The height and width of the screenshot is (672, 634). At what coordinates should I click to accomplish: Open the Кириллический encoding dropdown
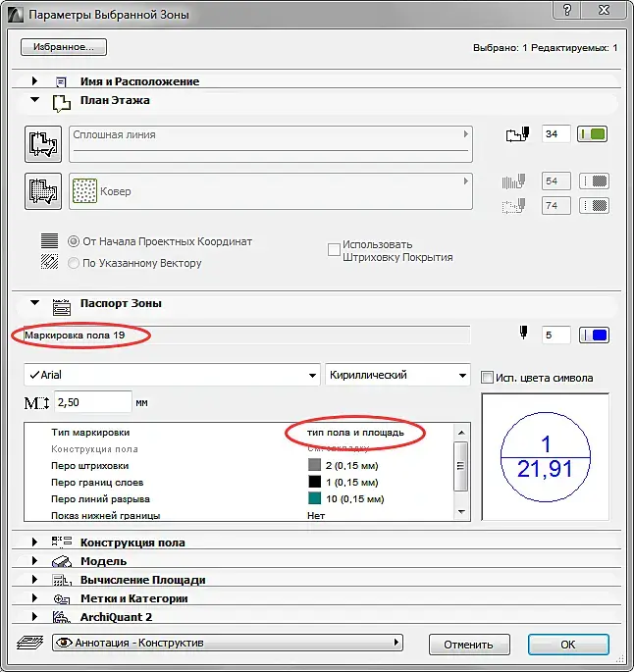(397, 375)
